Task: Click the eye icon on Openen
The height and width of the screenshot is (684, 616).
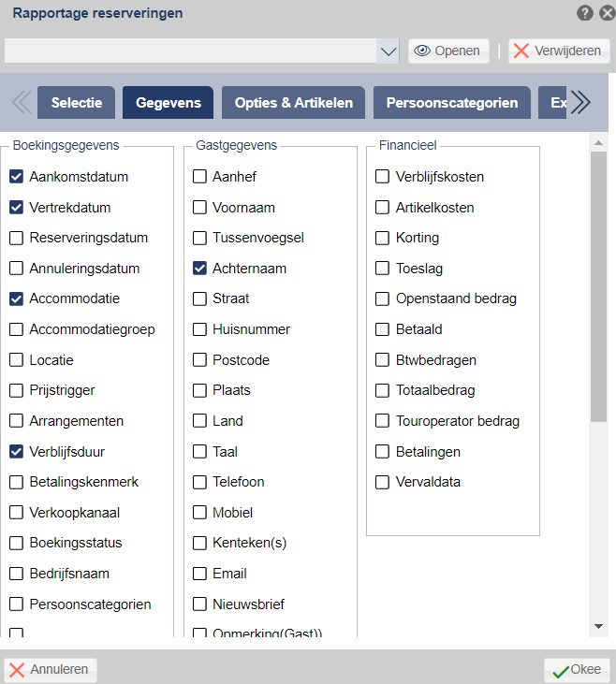Action: tap(421, 51)
